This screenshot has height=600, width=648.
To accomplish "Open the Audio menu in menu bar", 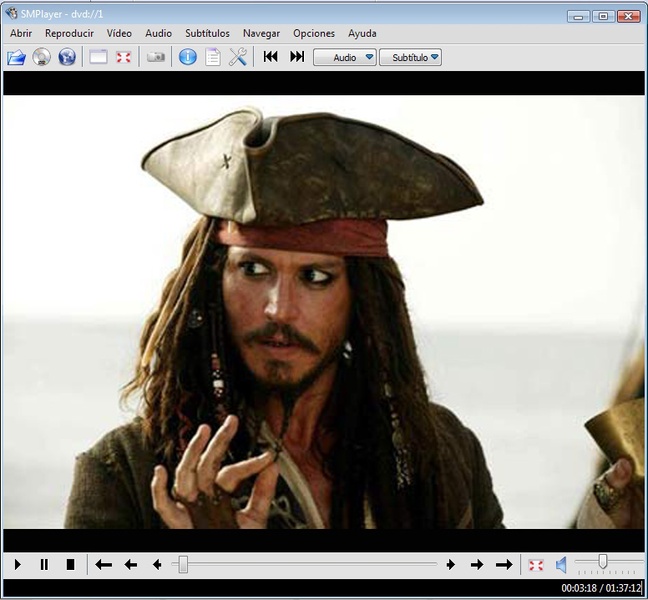I will [x=158, y=33].
